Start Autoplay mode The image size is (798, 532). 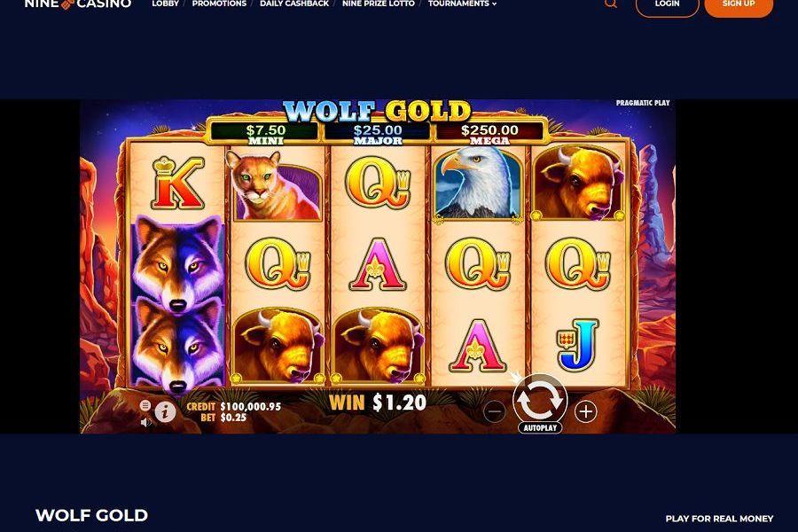coord(540,427)
